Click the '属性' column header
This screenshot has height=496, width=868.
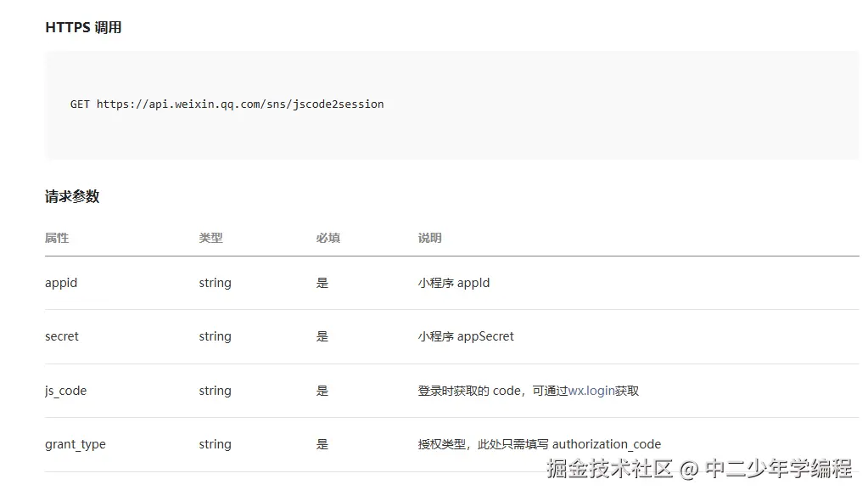(x=57, y=239)
